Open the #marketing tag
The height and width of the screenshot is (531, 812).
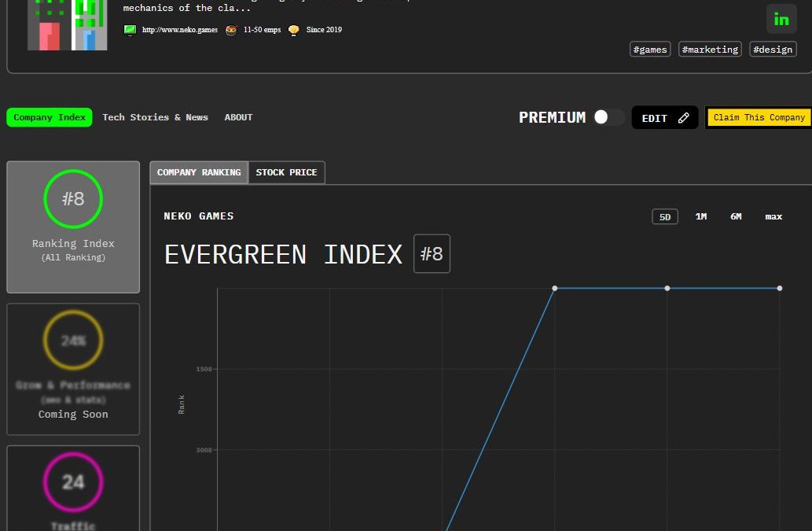coord(710,50)
